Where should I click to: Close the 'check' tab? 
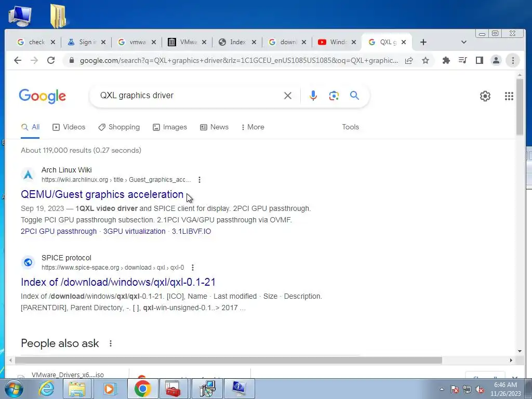(x=53, y=42)
